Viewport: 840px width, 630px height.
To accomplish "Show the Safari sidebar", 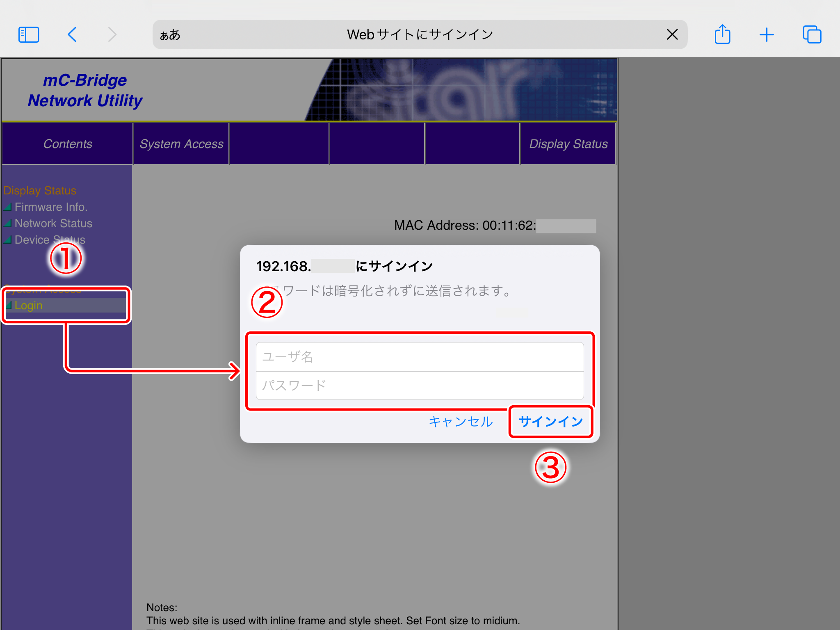I will pos(29,34).
